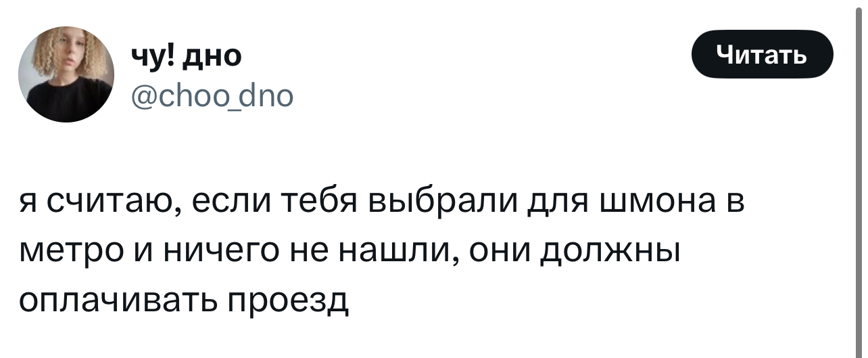Open the display name чу! дно

(187, 56)
